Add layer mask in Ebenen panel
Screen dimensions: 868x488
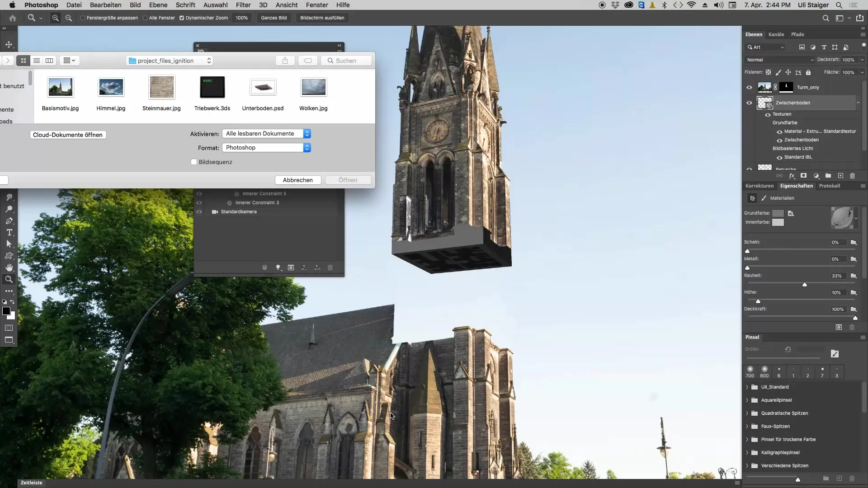803,176
